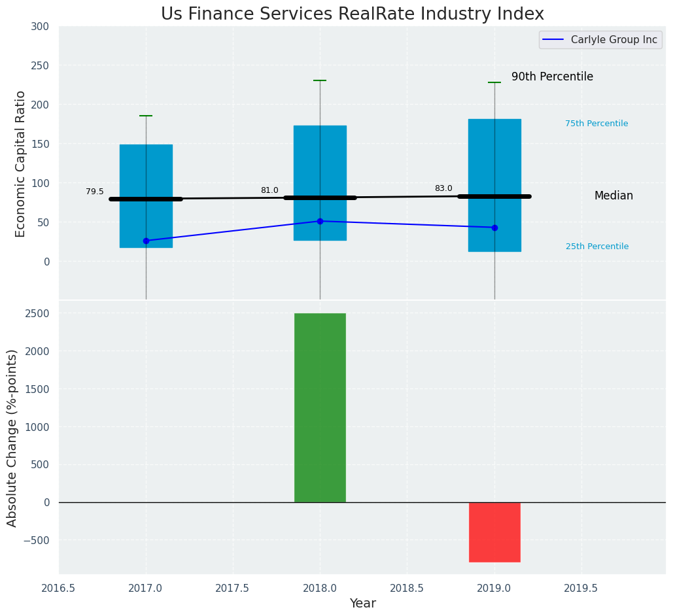Click the 83.0 median value label
Image resolution: width=673 pixels, height=616 pixels.
tap(443, 188)
